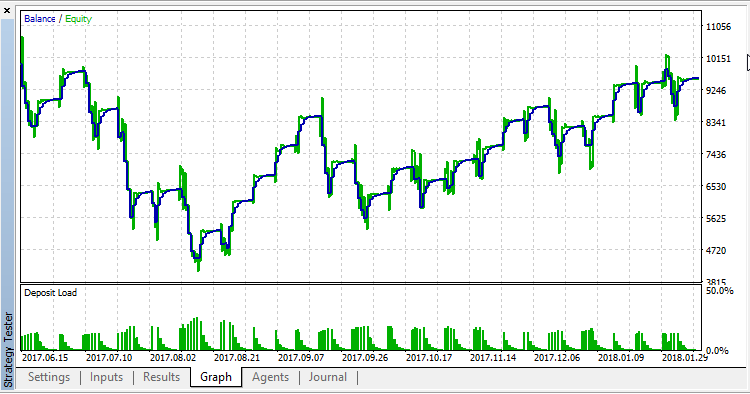Click the 2017.08.21 date label
The image size is (750, 394).
click(x=237, y=358)
